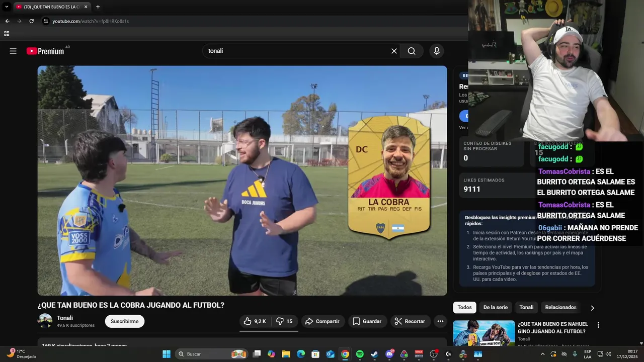The image size is (644, 362).
Task: Open the Chrome tab search dropdown arrow
Action: click(7, 7)
